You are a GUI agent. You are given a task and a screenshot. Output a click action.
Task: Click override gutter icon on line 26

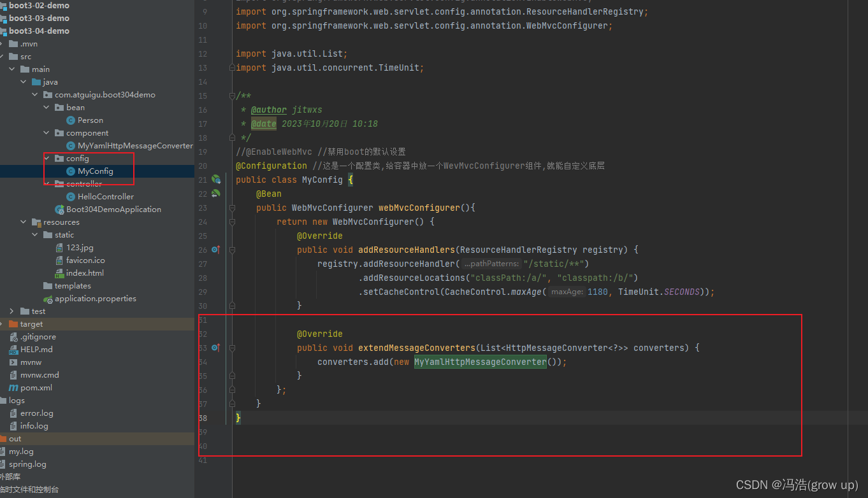click(x=215, y=250)
